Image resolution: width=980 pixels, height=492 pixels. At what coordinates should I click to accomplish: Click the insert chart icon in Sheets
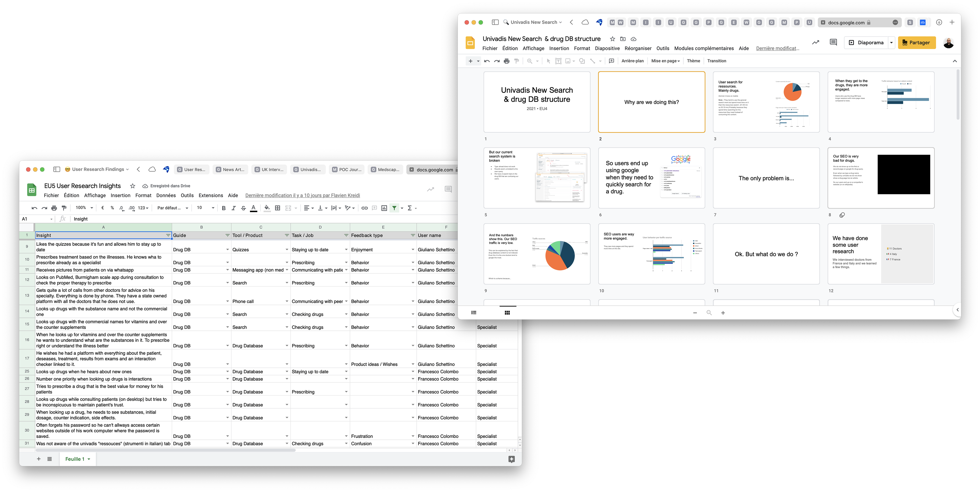(384, 208)
